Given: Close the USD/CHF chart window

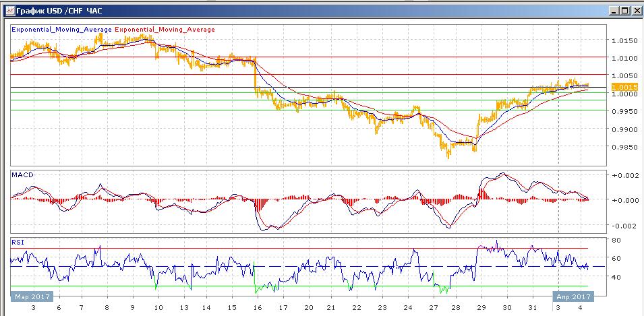Looking at the screenshot, I should 635,11.
